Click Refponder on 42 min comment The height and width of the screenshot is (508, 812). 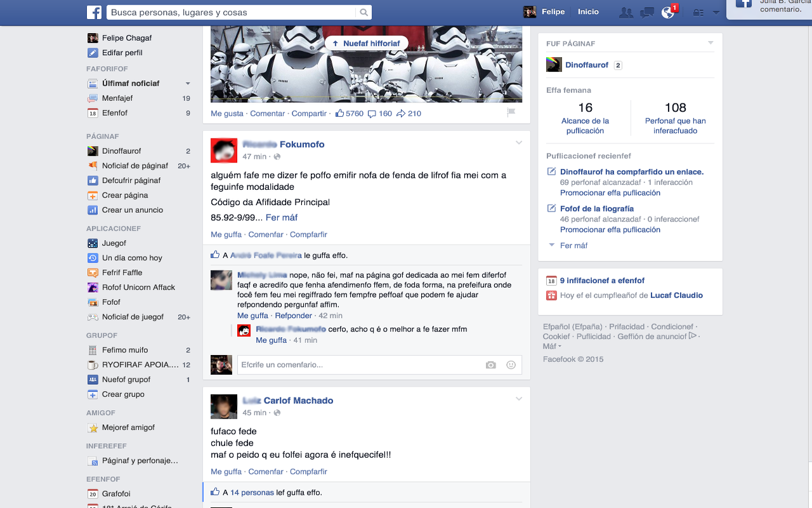click(294, 316)
